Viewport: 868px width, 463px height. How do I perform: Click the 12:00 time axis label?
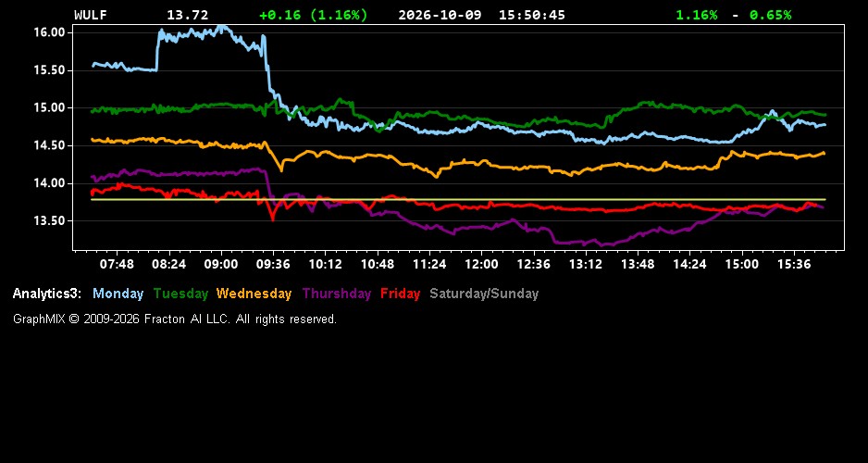481,265
